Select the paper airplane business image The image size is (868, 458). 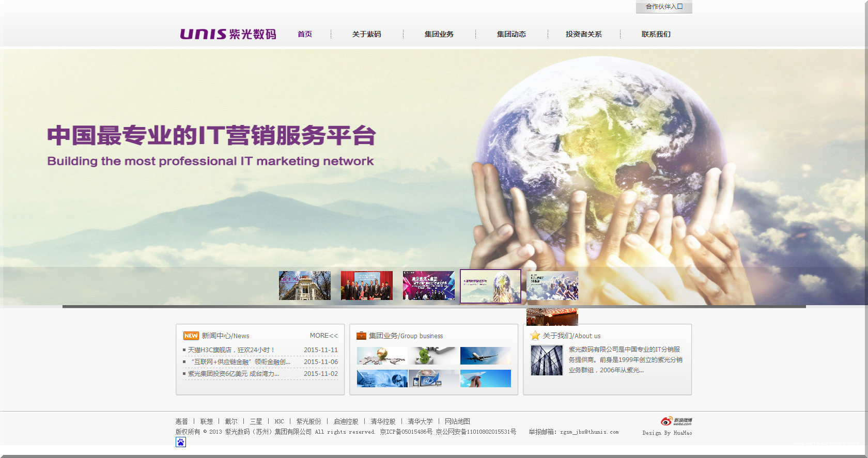click(x=485, y=378)
